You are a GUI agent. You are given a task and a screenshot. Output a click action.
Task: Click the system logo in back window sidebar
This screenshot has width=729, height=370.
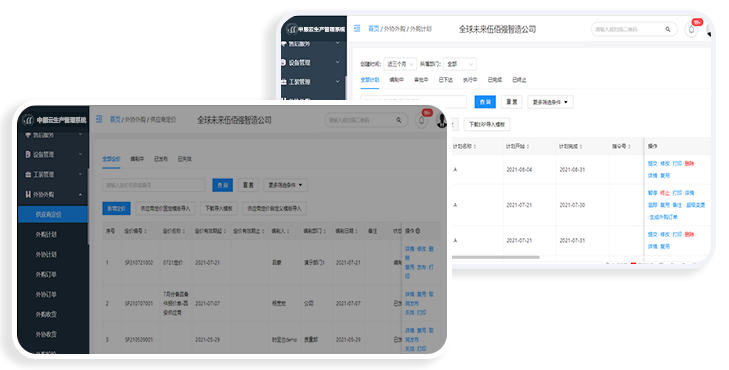pos(292,29)
